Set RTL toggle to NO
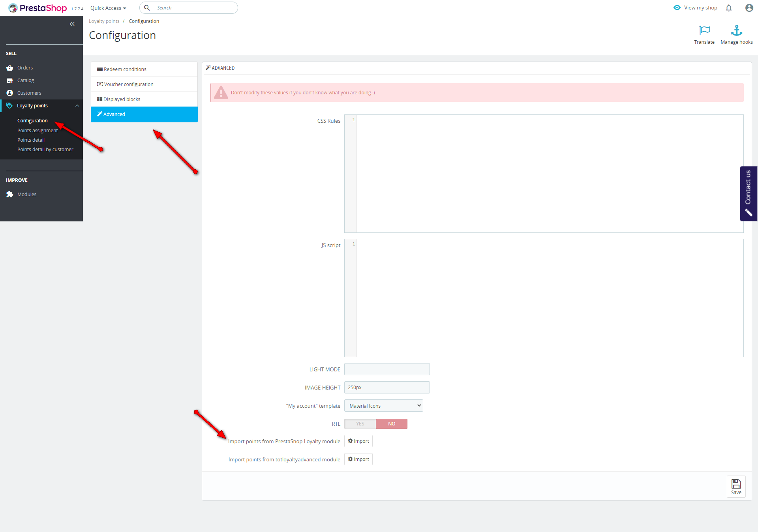 pos(391,424)
